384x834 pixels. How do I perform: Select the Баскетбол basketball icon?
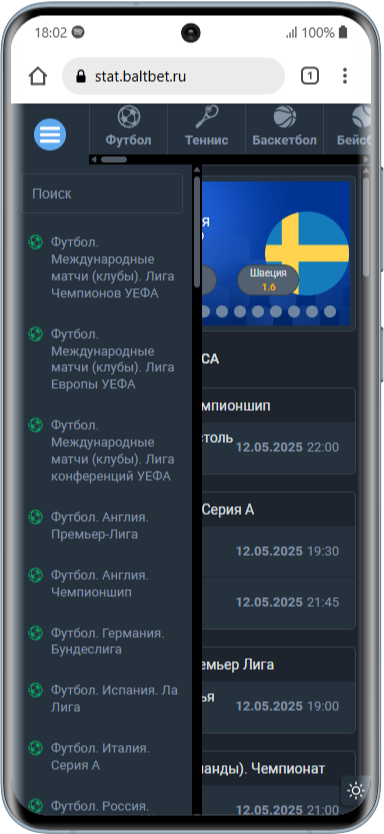(285, 117)
